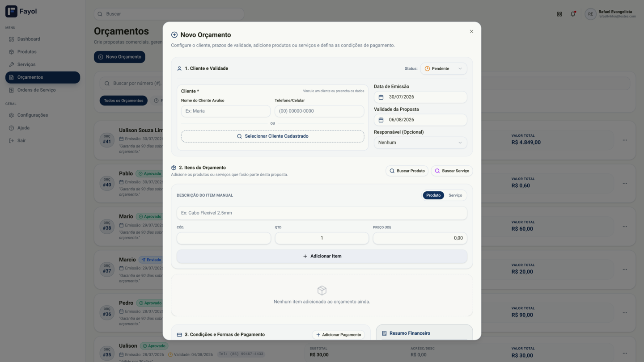This screenshot has width=644, height=362.
Task: Expand the Responsável Nenhum dropdown
Action: [x=420, y=143]
